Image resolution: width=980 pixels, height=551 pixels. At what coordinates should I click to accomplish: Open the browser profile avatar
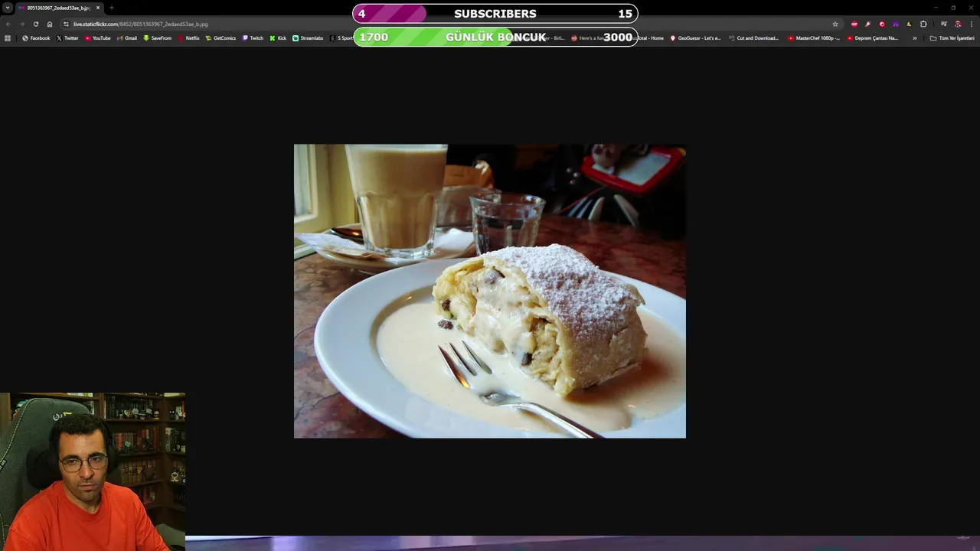coord(957,24)
